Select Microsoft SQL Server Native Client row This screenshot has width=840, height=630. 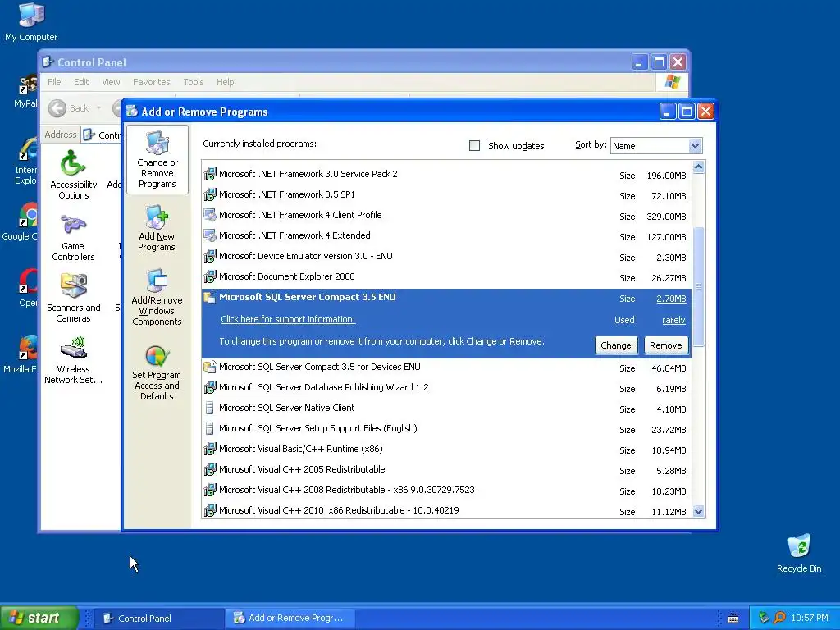click(x=446, y=409)
